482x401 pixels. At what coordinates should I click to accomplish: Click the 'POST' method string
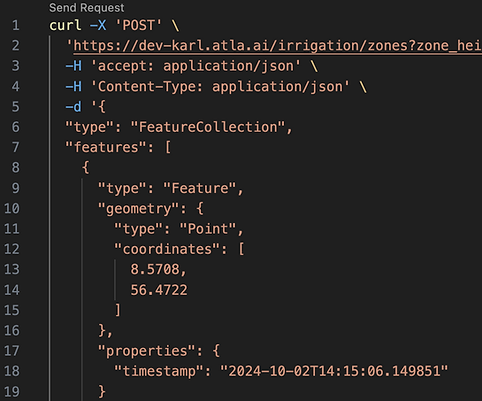pyautogui.click(x=138, y=25)
